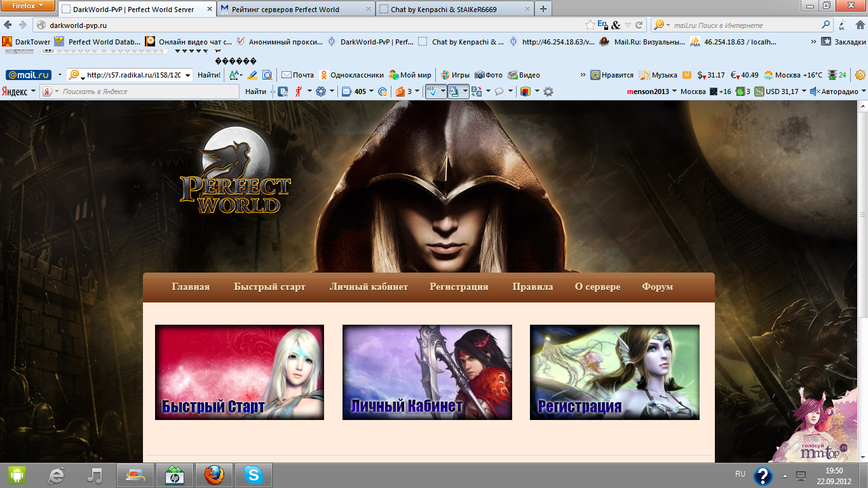Click the Личный Кабинет banner image
This screenshot has height=488, width=868.
click(x=427, y=372)
